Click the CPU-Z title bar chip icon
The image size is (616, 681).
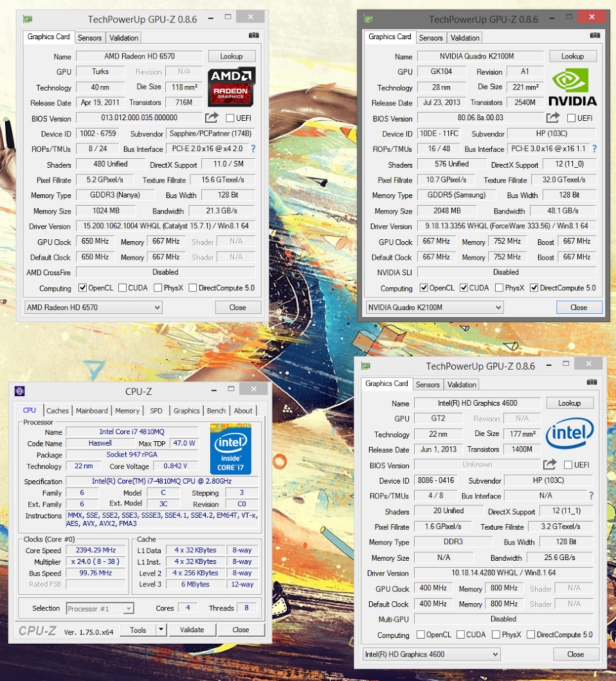click(x=19, y=391)
